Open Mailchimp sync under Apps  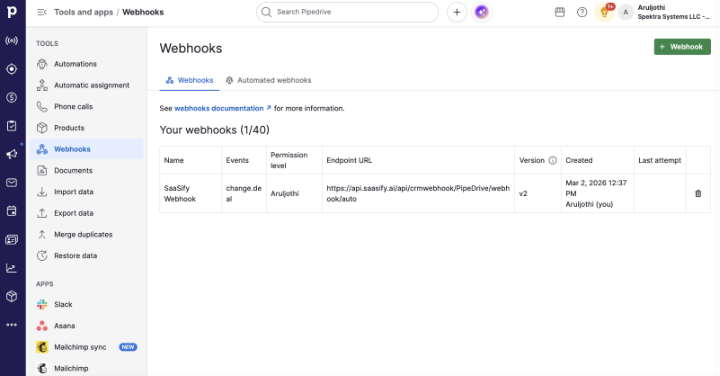(x=87, y=347)
